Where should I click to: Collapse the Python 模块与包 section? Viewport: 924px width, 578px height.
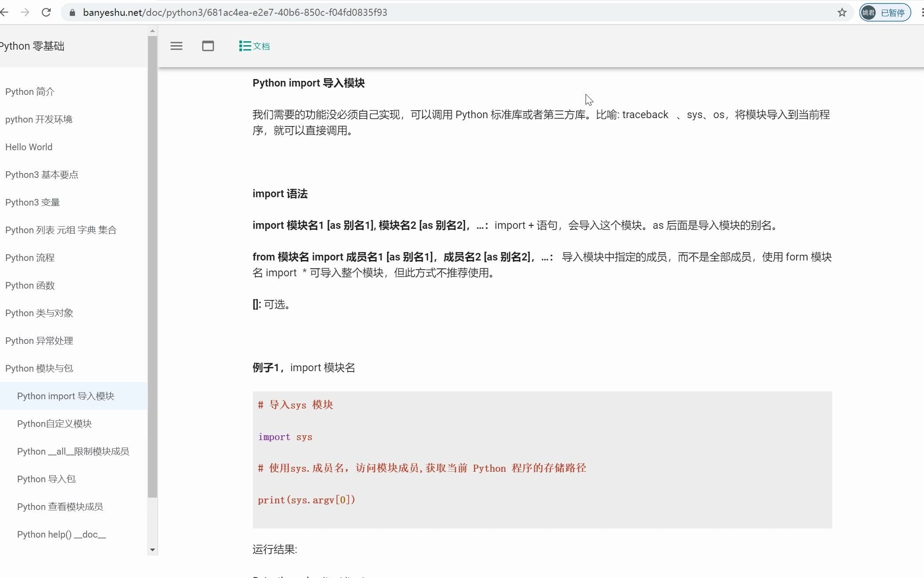click(x=39, y=368)
